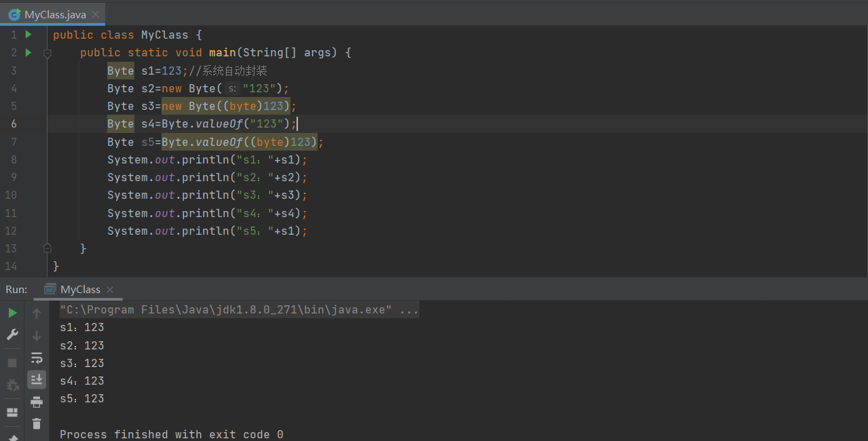Collapse the main method fold marker on line 2

click(48, 53)
